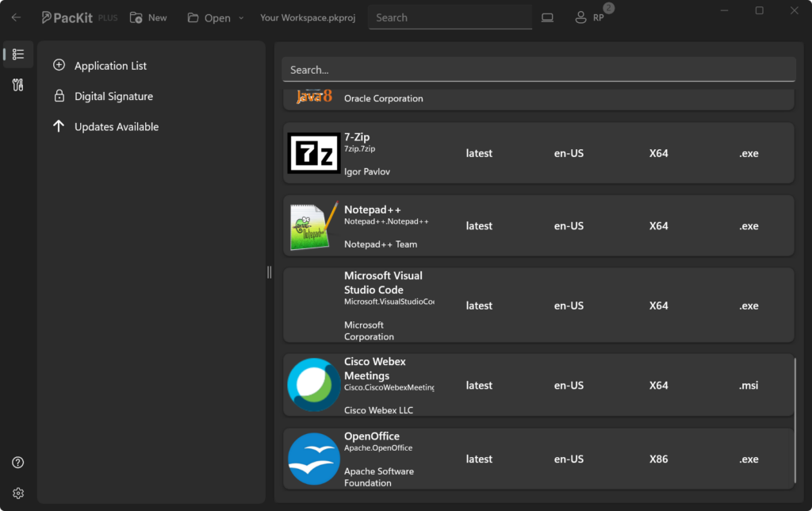Select Cisco Webex Meetings name
The height and width of the screenshot is (511, 812).
(x=375, y=368)
